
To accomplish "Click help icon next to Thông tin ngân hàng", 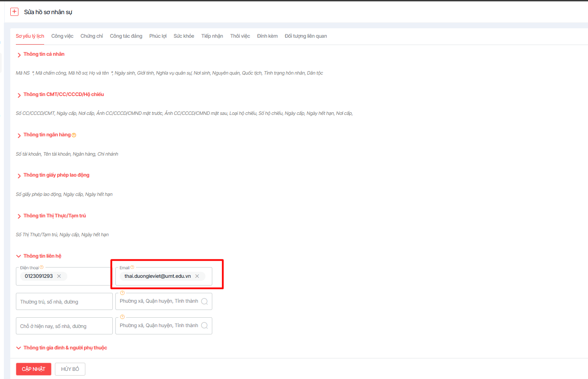I will point(74,135).
